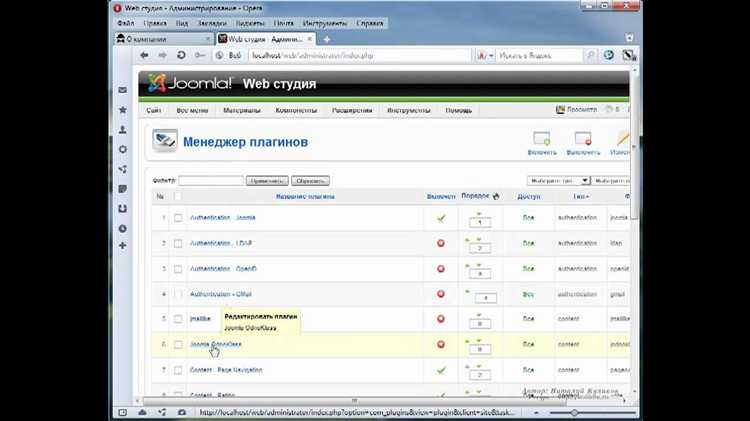Click green checkmark status of Content - Page Navigation
The image size is (750, 421).
click(441, 370)
